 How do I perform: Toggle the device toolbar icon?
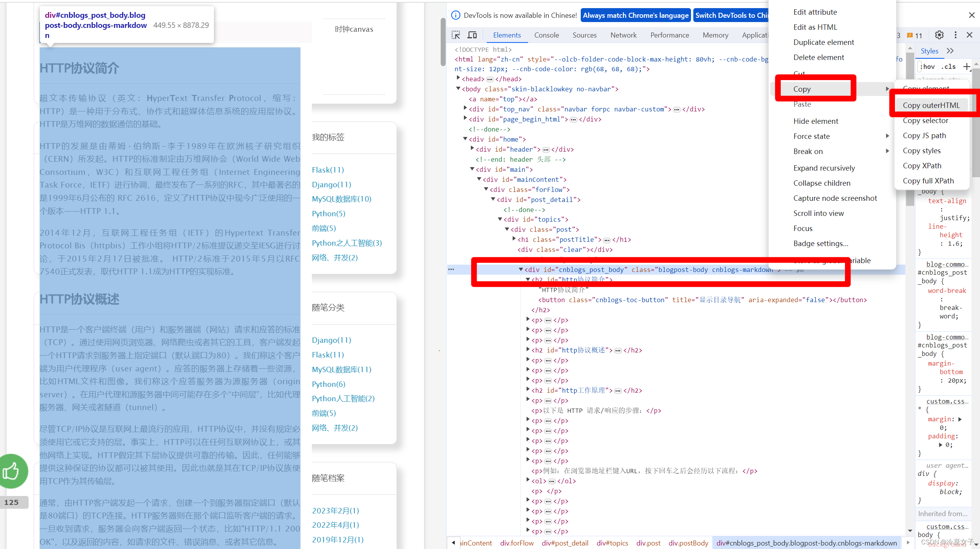click(472, 35)
